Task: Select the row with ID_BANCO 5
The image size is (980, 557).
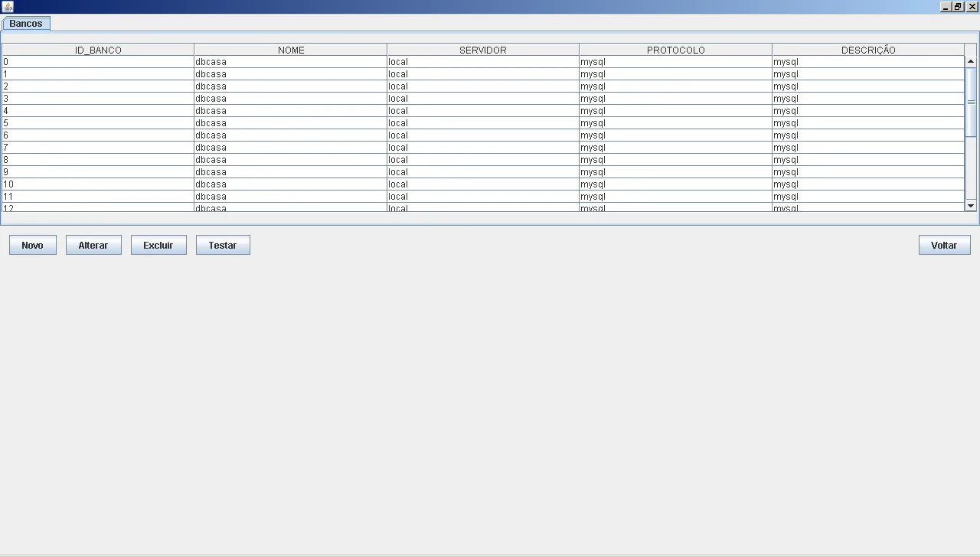Action: (x=483, y=123)
